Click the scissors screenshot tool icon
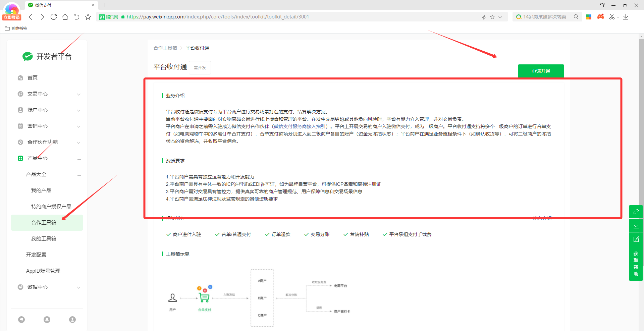This screenshot has height=331, width=644. (x=612, y=17)
